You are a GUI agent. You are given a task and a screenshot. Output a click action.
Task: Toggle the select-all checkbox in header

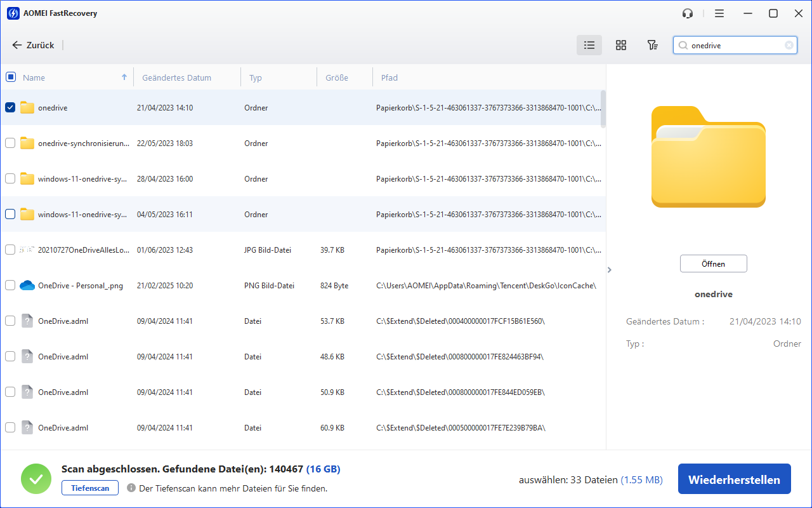11,77
